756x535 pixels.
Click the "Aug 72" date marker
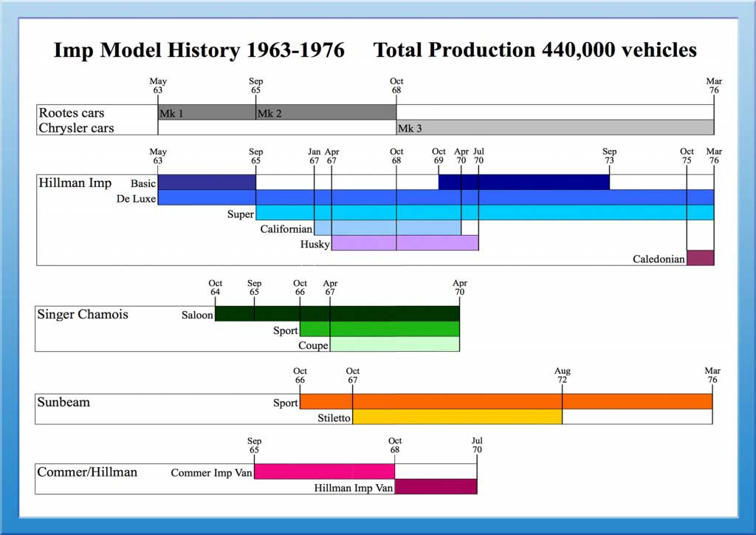click(x=562, y=375)
